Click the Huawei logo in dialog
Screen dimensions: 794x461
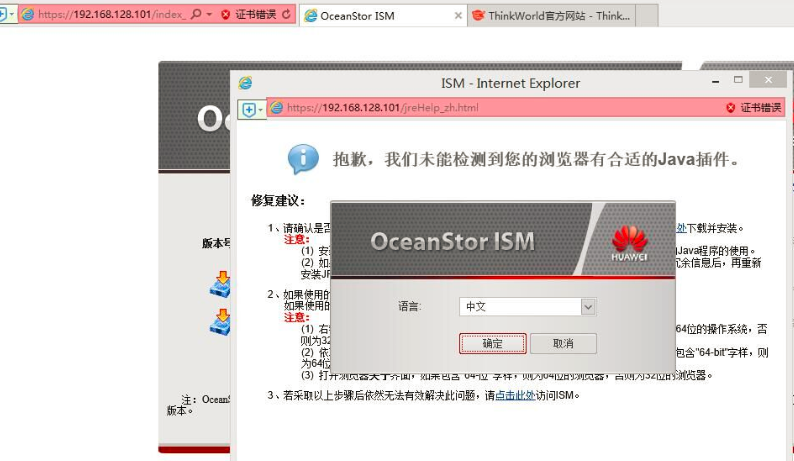coord(629,243)
